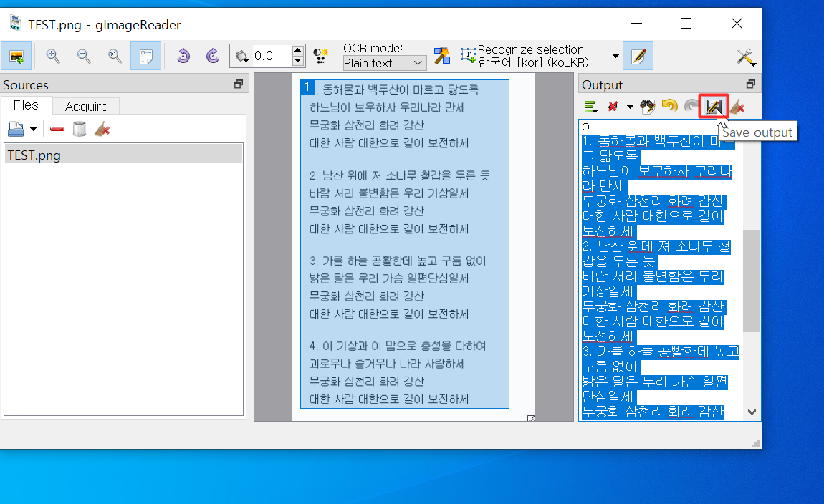This screenshot has height=504, width=824.
Task: Open the image controls brightness/contrast icon
Action: coord(320,56)
